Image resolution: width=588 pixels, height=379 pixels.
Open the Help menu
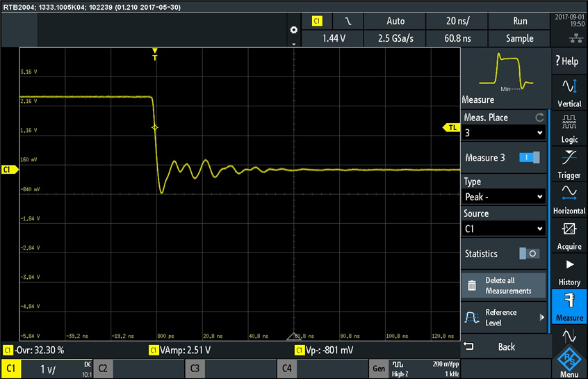click(x=569, y=61)
